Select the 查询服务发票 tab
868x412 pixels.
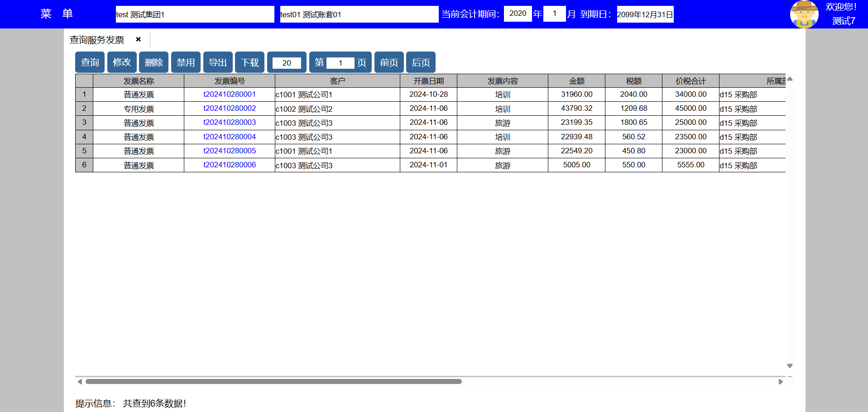[x=97, y=40]
